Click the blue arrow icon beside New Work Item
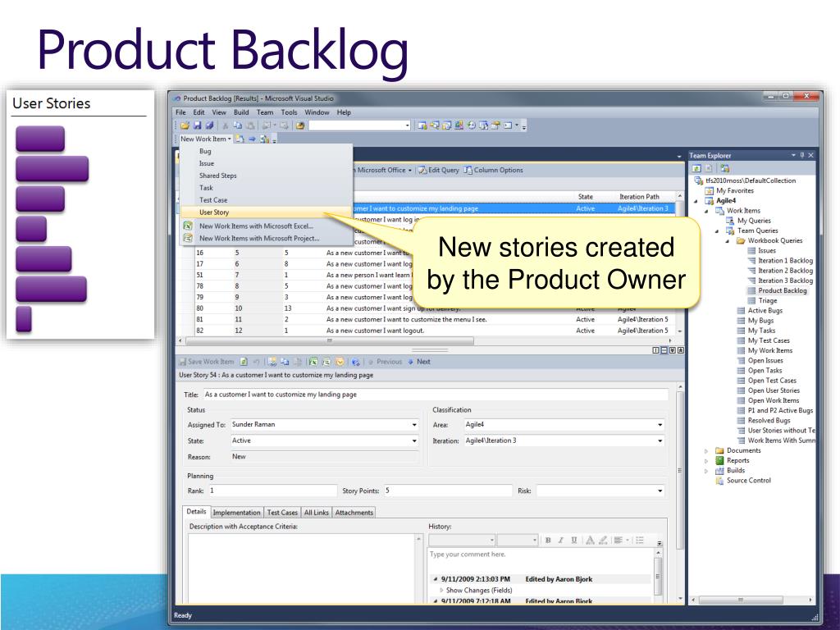This screenshot has width=840, height=630. (x=252, y=139)
